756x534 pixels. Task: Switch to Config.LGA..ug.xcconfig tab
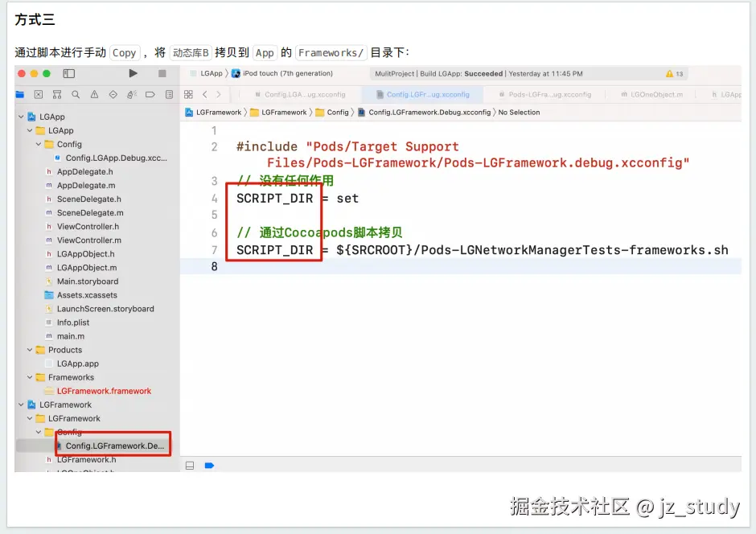(x=300, y=94)
